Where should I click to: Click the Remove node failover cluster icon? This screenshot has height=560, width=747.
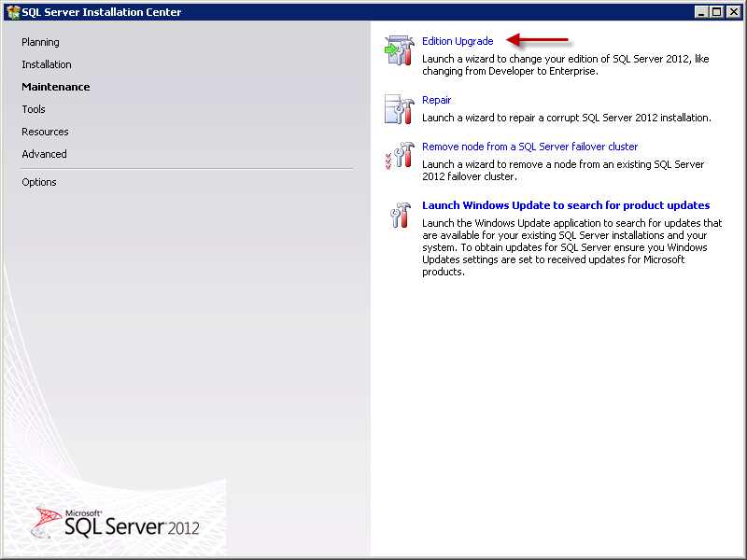(x=399, y=156)
